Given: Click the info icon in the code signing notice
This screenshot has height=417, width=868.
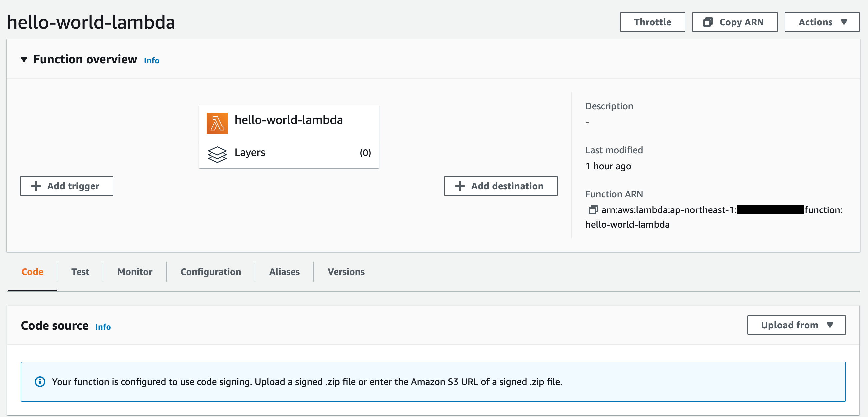Looking at the screenshot, I should pos(40,382).
